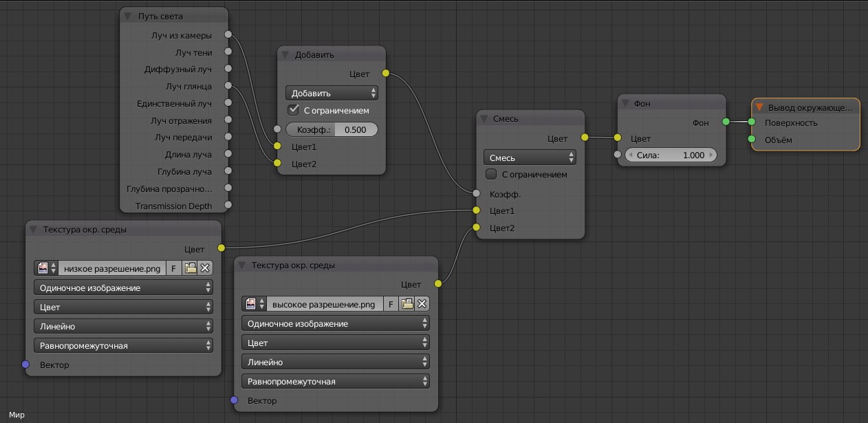Open Цвет color space dropdown in low-res node
The width and height of the screenshot is (868, 423).
click(x=124, y=307)
